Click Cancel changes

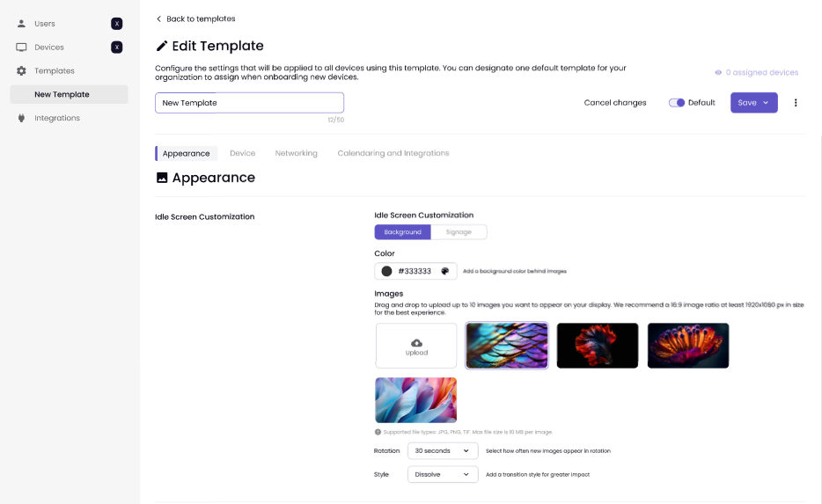tap(615, 103)
